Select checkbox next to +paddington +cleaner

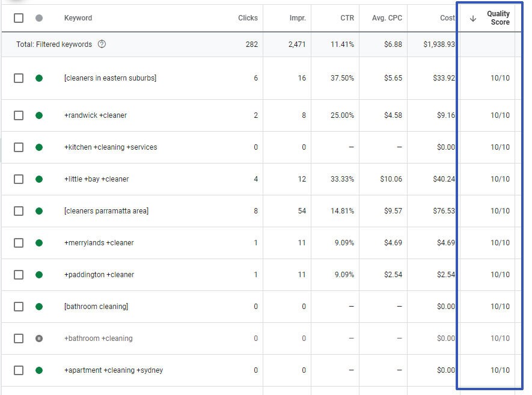coord(19,275)
